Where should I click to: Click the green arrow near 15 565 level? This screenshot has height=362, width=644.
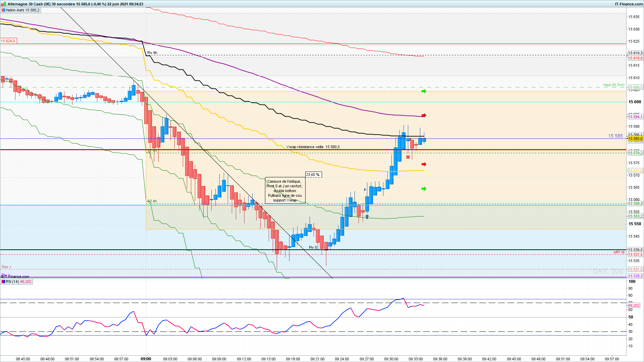point(424,189)
